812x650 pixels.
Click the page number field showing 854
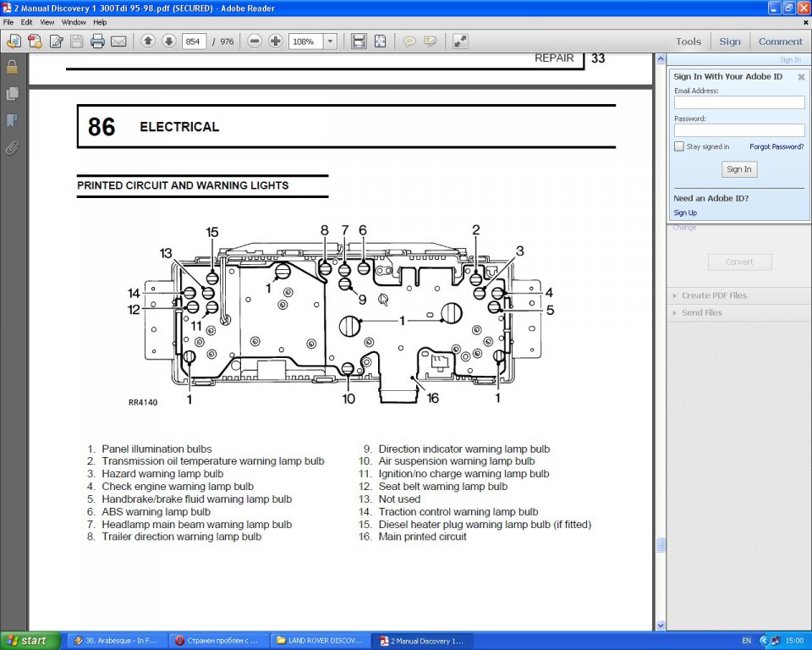click(195, 41)
